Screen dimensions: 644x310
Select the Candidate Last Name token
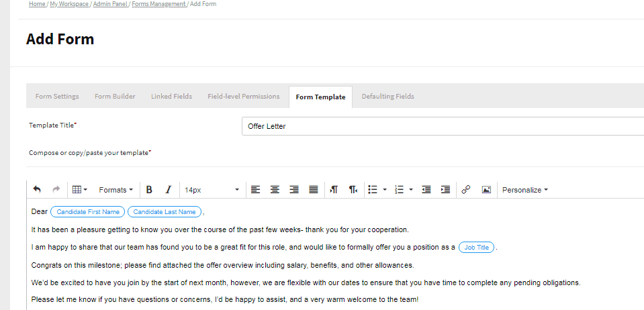tap(165, 212)
